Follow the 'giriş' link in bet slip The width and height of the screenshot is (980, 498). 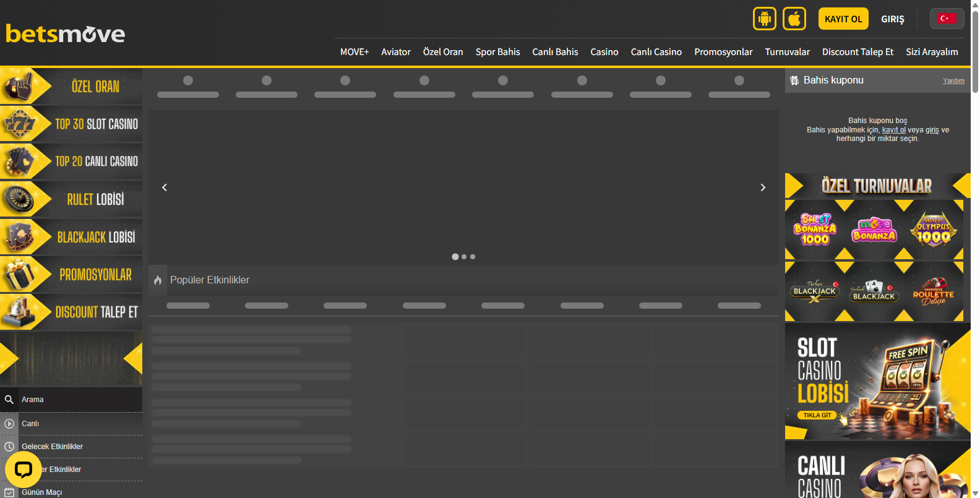tap(932, 130)
